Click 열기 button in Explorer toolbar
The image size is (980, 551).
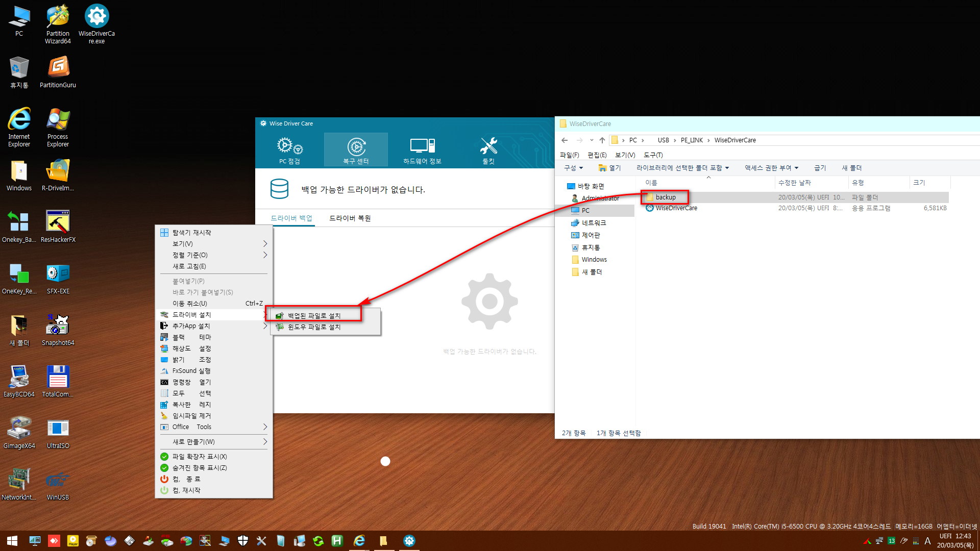point(610,168)
